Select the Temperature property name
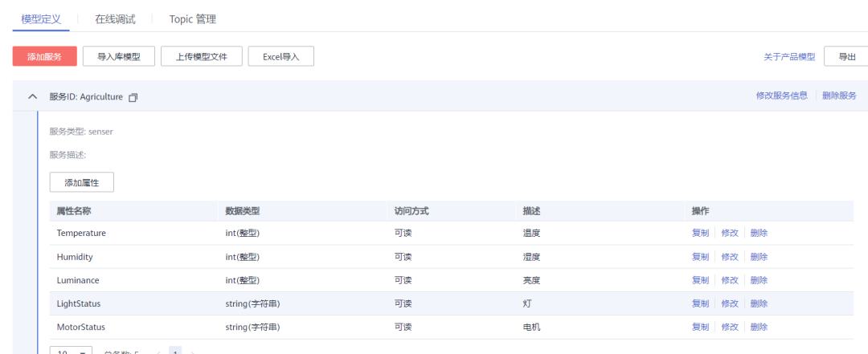The height and width of the screenshot is (354, 868). pos(81,233)
